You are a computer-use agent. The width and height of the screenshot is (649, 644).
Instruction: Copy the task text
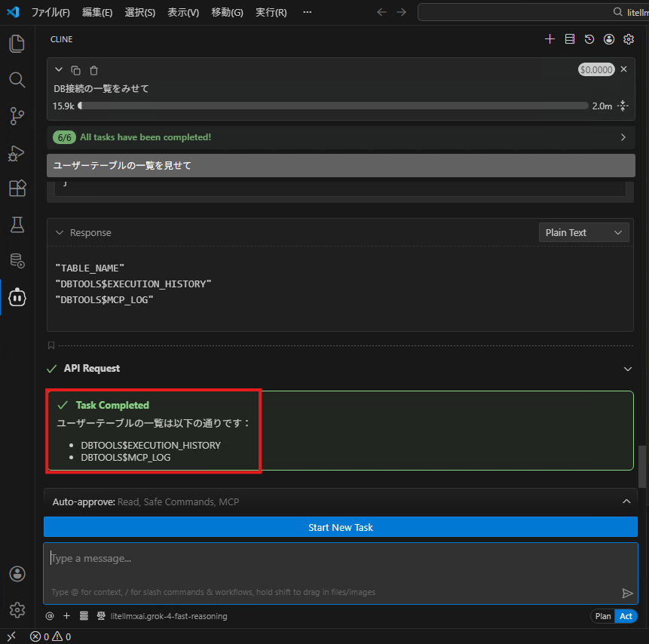coord(75,70)
